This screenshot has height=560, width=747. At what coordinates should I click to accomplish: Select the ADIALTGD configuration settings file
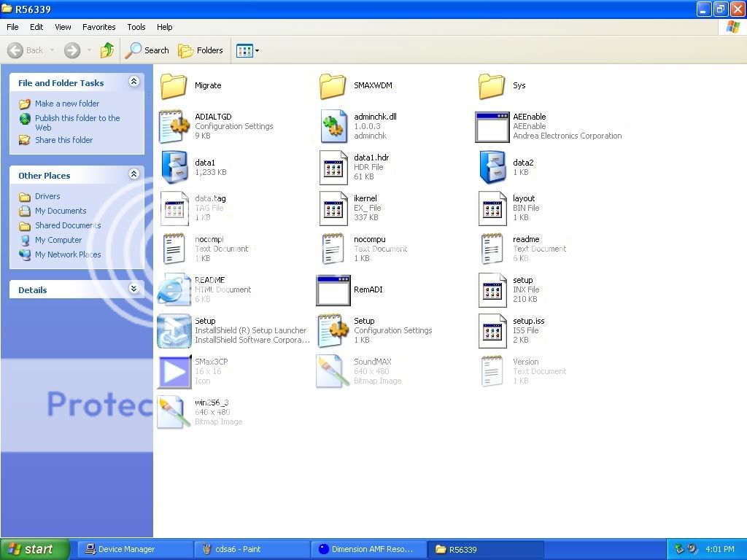tap(174, 126)
